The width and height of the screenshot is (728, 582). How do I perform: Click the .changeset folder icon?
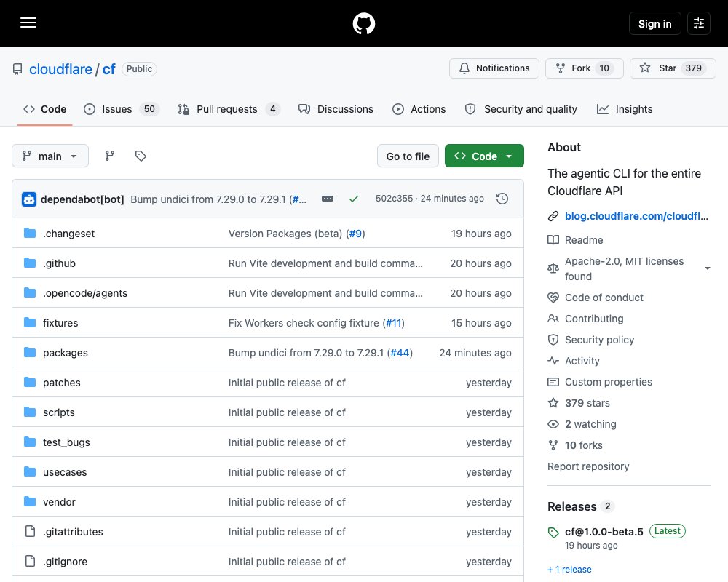30,233
